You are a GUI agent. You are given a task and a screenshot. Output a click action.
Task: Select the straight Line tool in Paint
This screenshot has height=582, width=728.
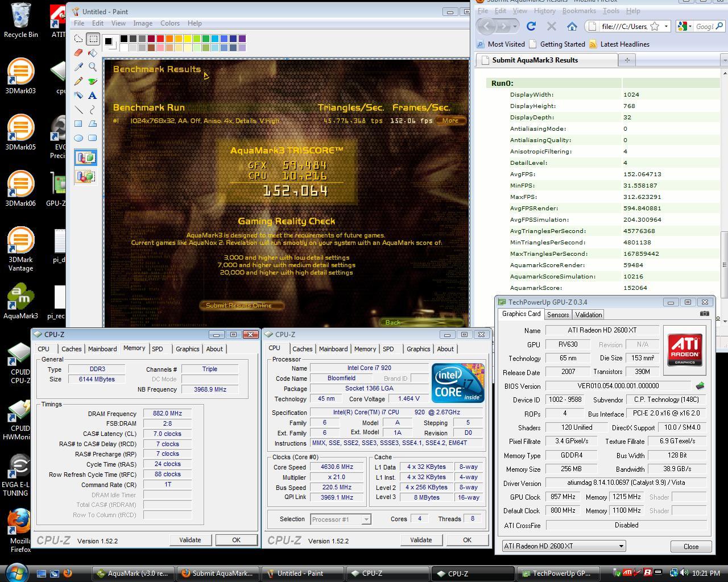pyautogui.click(x=78, y=110)
